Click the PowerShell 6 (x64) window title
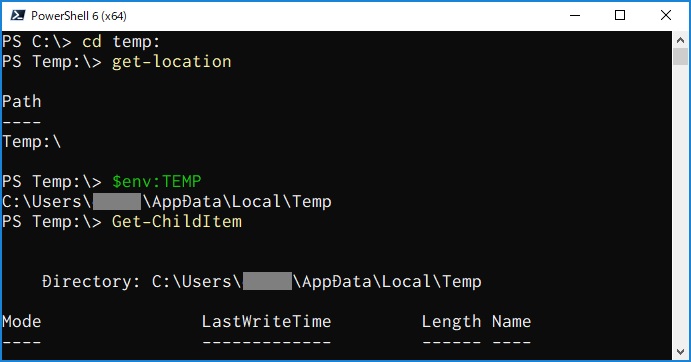The height and width of the screenshot is (362, 691). (x=79, y=16)
